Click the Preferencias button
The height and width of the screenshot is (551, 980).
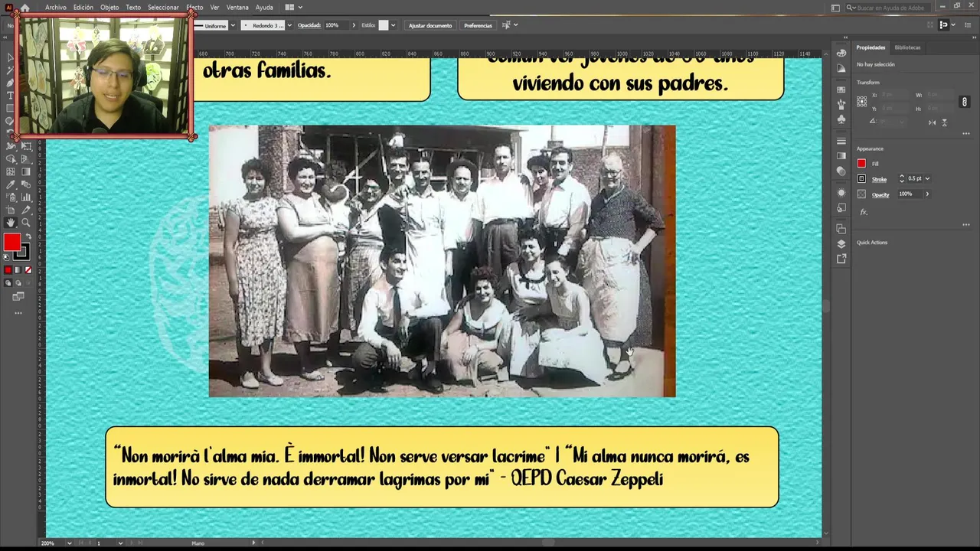pyautogui.click(x=478, y=25)
